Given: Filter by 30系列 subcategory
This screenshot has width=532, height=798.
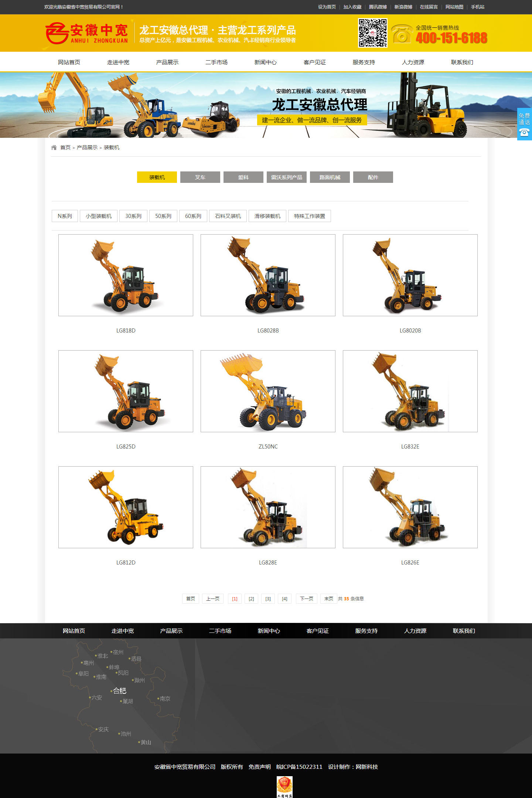Looking at the screenshot, I should (x=133, y=216).
